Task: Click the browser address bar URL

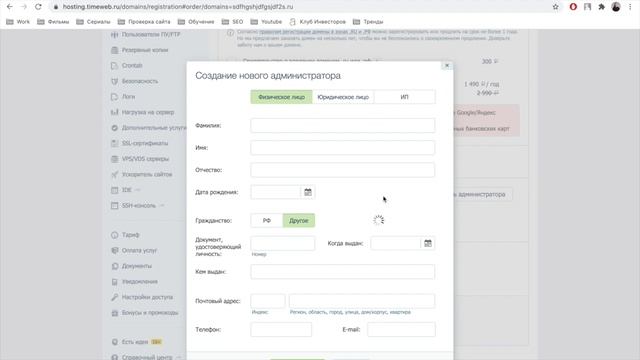Action: [x=178, y=7]
